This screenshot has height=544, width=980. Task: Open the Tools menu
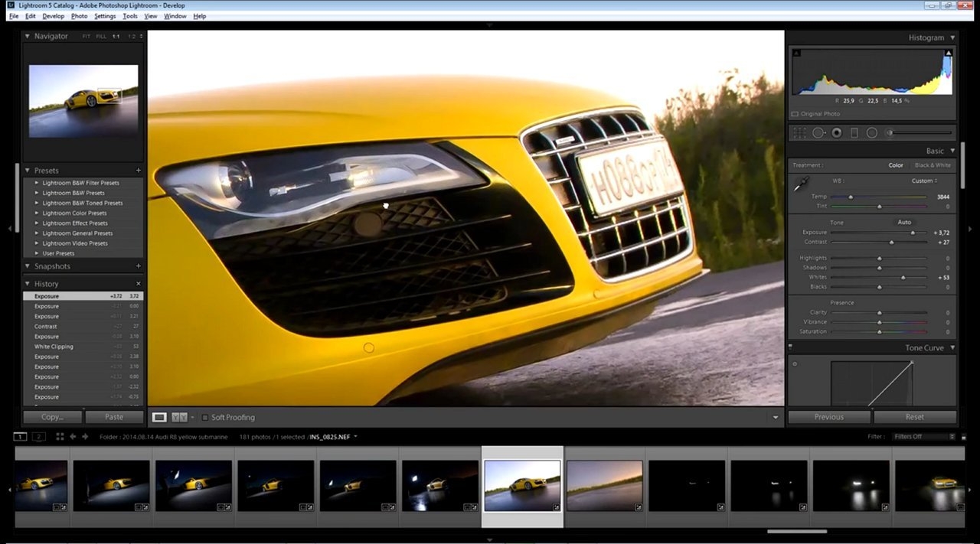coord(130,16)
